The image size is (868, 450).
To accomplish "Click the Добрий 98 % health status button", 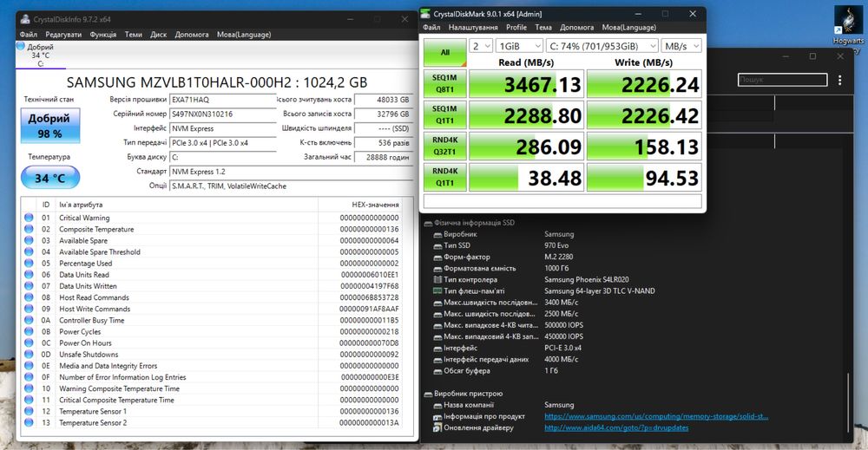I will [49, 126].
